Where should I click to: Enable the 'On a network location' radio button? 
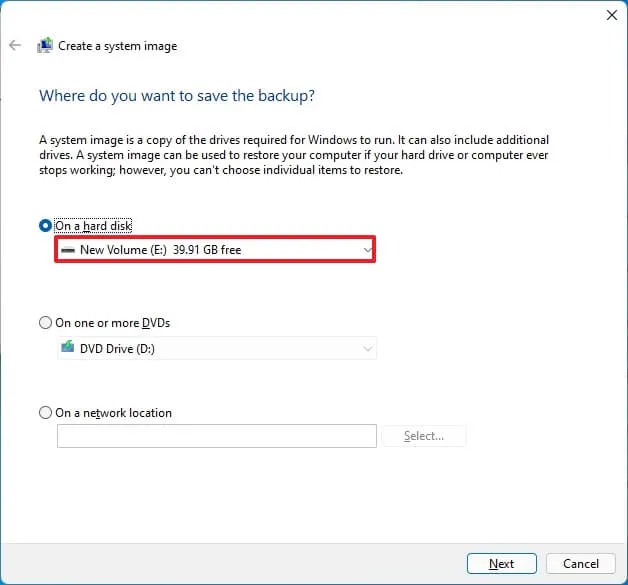pyautogui.click(x=45, y=412)
